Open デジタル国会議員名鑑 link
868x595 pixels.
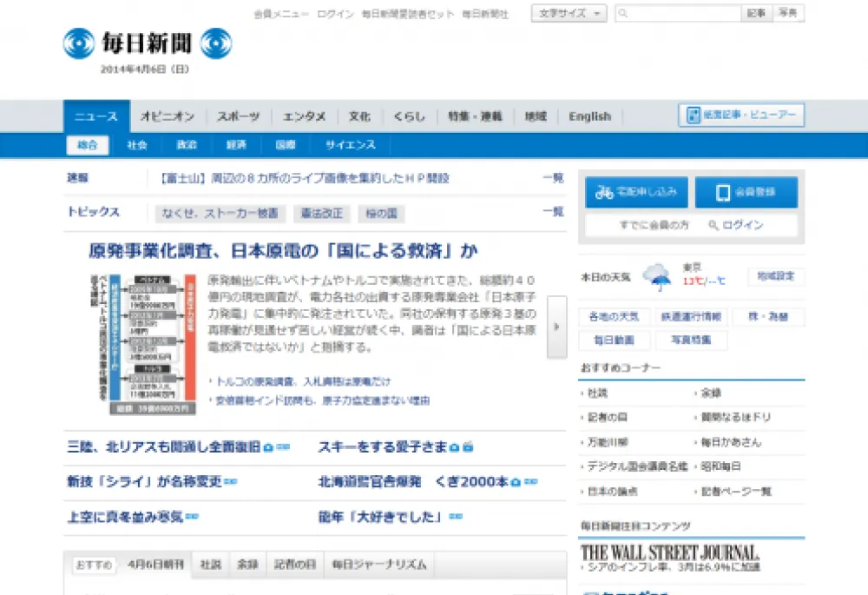coord(637,466)
